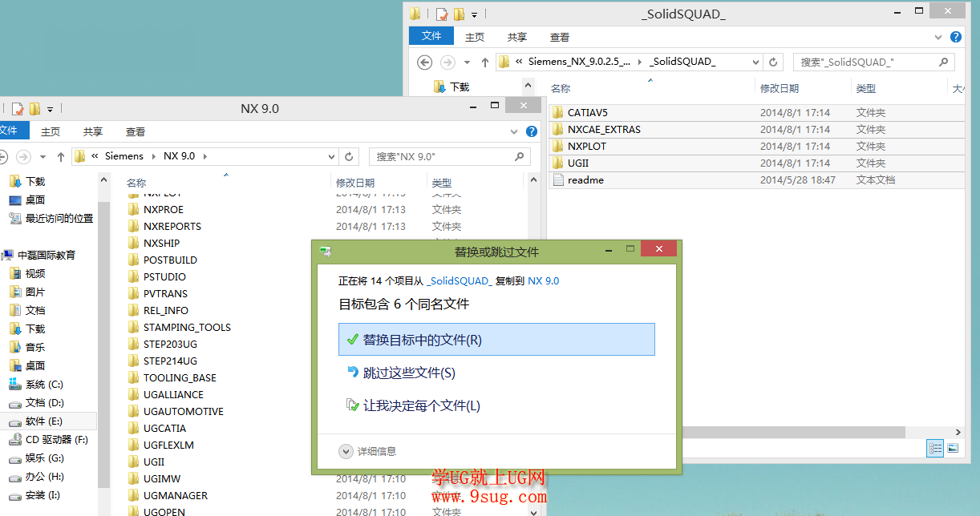Screen dimensions: 980x516
Task: Open recent locations dropdown in NX 9.0 window
Action: tap(43, 157)
